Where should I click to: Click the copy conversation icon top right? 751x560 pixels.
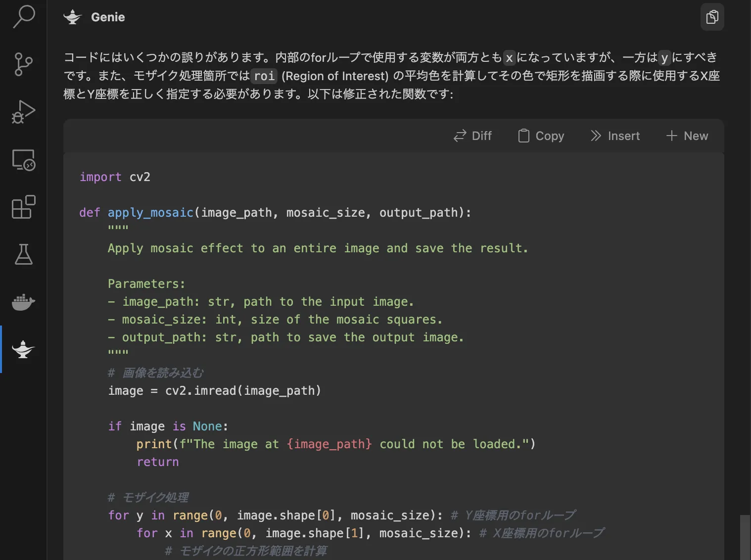pyautogui.click(x=712, y=16)
